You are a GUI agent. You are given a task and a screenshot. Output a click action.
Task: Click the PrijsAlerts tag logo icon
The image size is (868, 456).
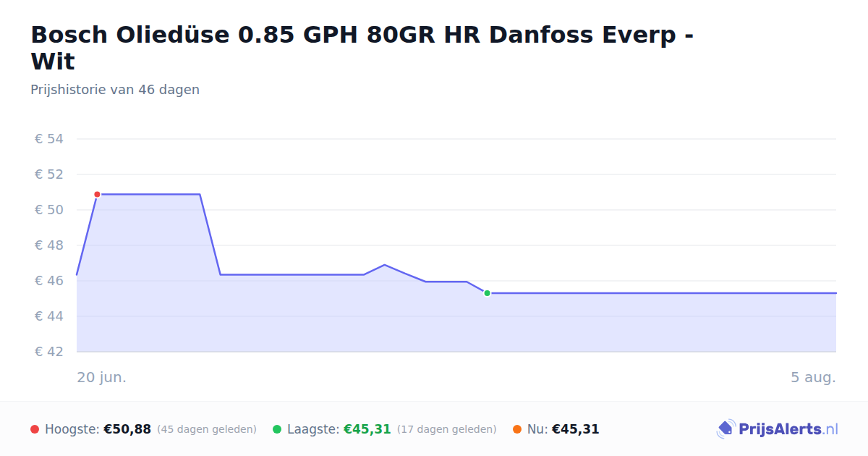[726, 429]
